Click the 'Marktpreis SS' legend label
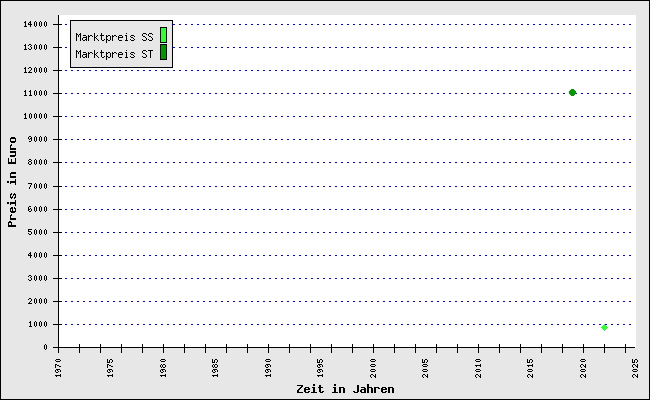650x400 pixels. 114,37
